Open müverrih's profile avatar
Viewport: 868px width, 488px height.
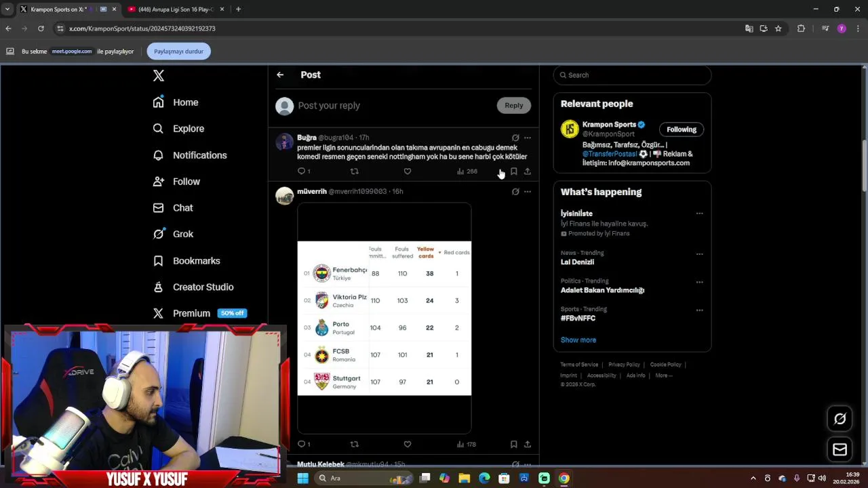pyautogui.click(x=285, y=196)
